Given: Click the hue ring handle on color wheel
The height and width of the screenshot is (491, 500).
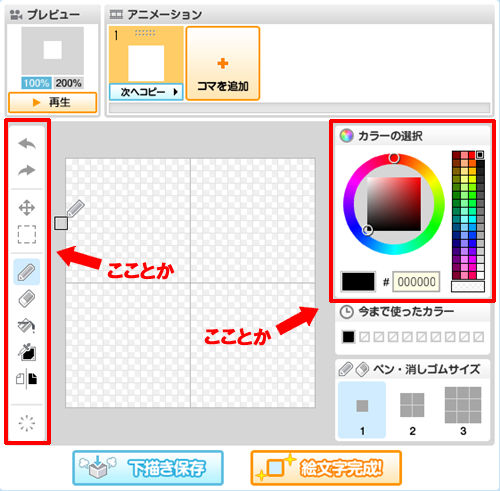Looking at the screenshot, I should [394, 158].
